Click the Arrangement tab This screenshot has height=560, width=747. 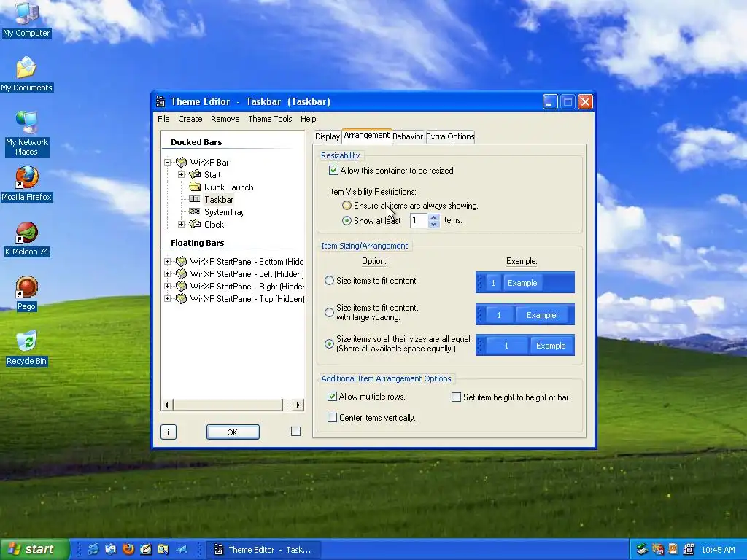point(366,136)
